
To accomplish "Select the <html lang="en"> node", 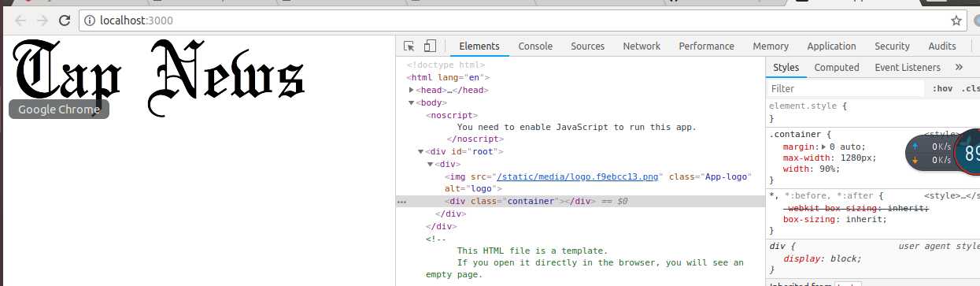I will click(449, 78).
